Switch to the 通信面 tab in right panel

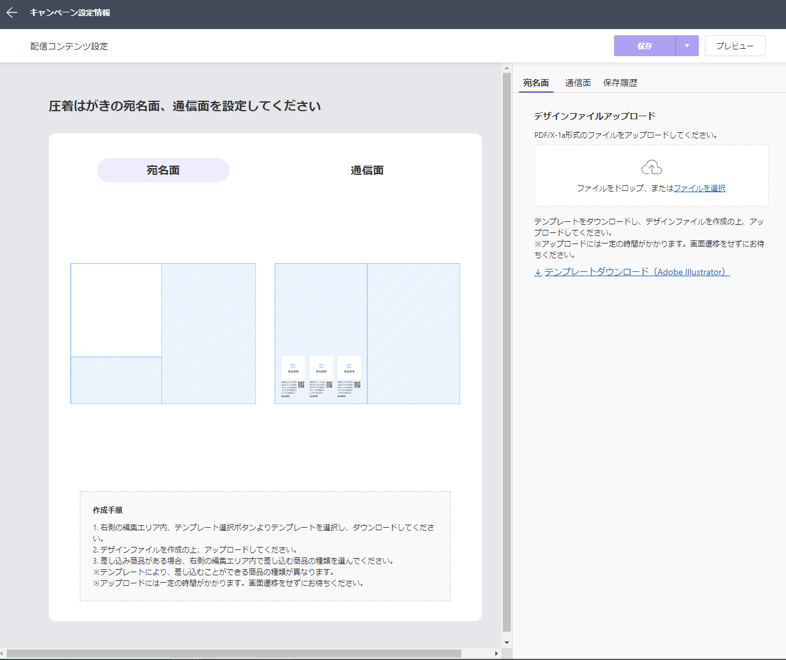click(x=577, y=83)
